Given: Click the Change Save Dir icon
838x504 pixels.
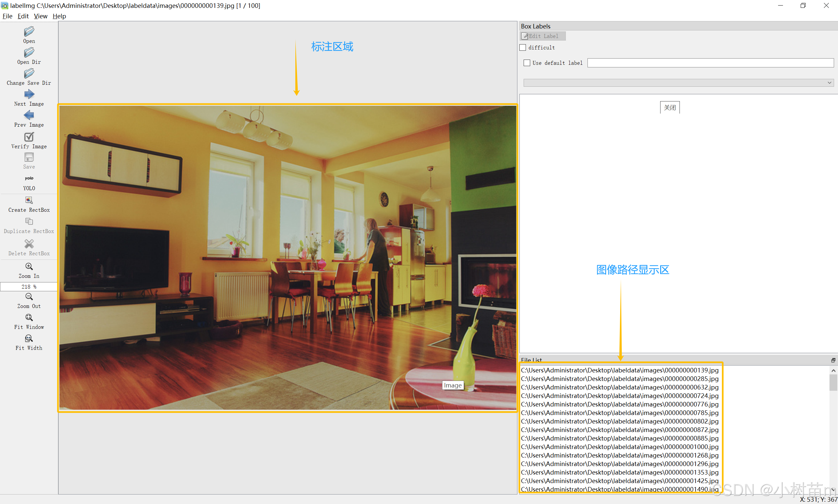Looking at the screenshot, I should pyautogui.click(x=29, y=73).
